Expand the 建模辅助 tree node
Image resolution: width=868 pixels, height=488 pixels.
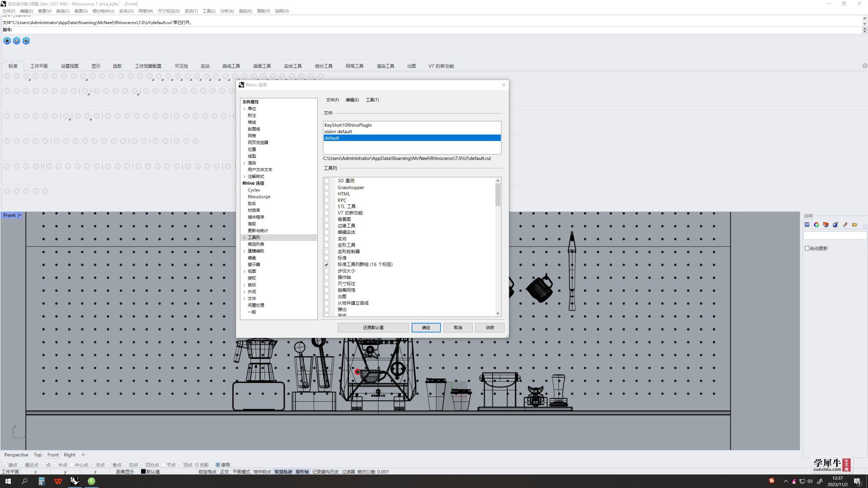244,251
